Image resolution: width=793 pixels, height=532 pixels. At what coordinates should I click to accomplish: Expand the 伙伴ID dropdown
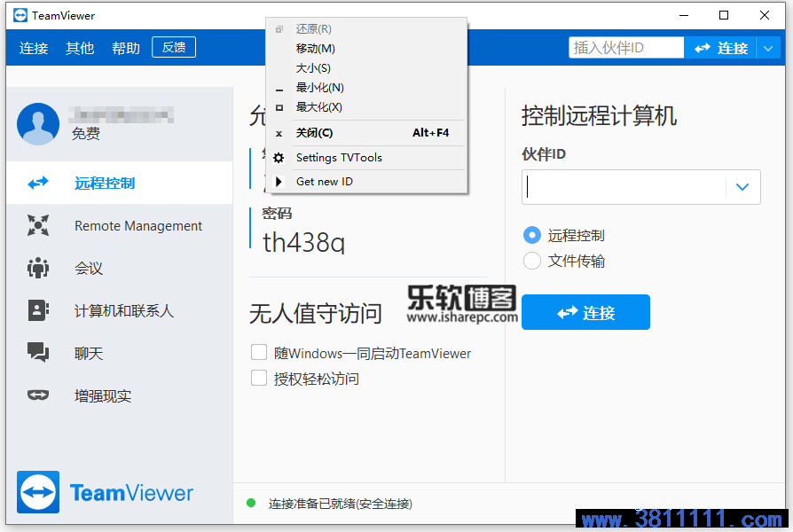pyautogui.click(x=742, y=187)
